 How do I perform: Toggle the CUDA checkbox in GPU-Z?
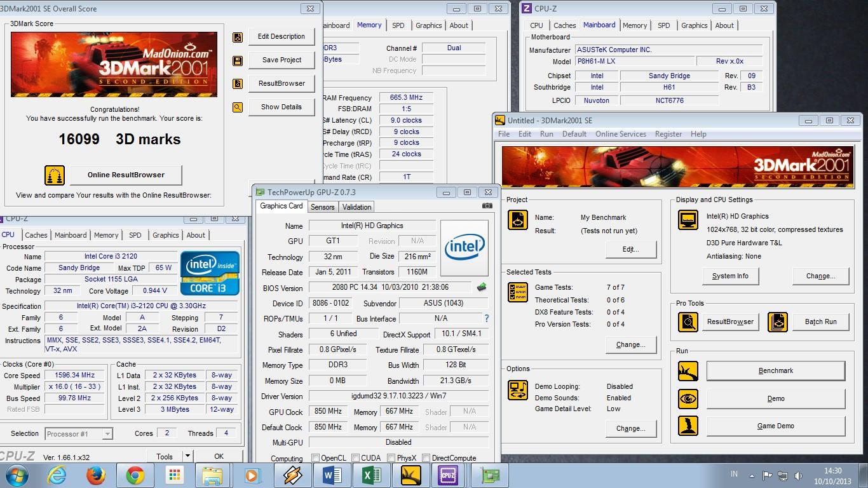[355, 457]
